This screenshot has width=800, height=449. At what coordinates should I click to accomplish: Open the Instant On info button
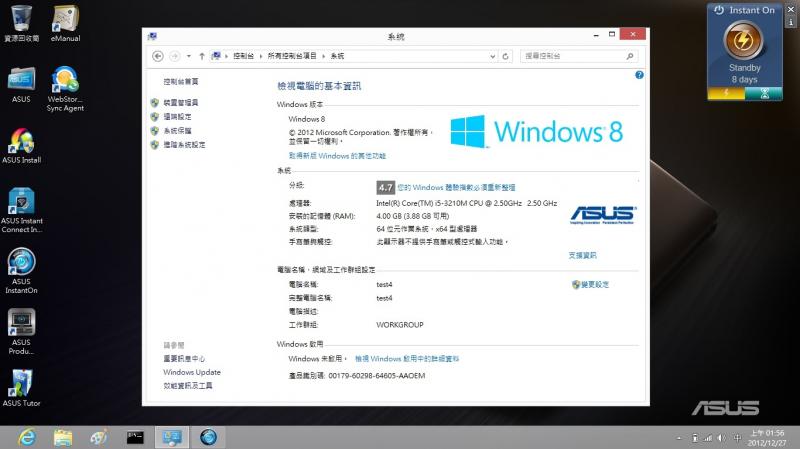pos(791,22)
